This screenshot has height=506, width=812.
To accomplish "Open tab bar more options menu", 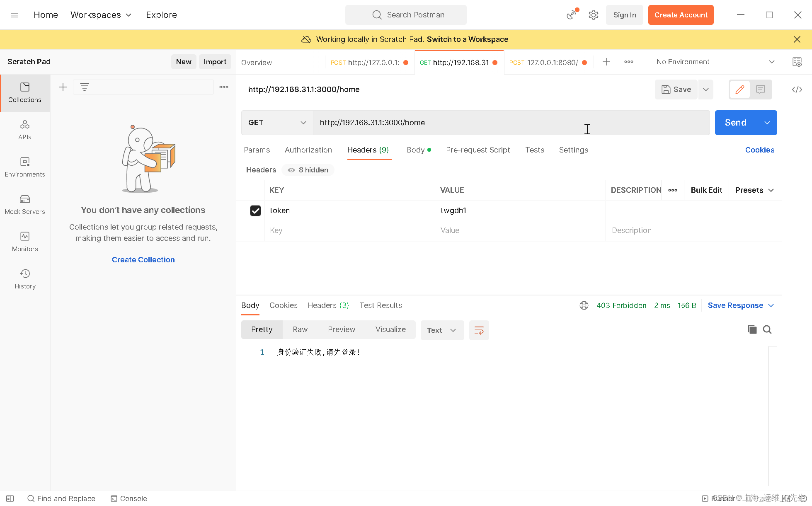I will [629, 62].
